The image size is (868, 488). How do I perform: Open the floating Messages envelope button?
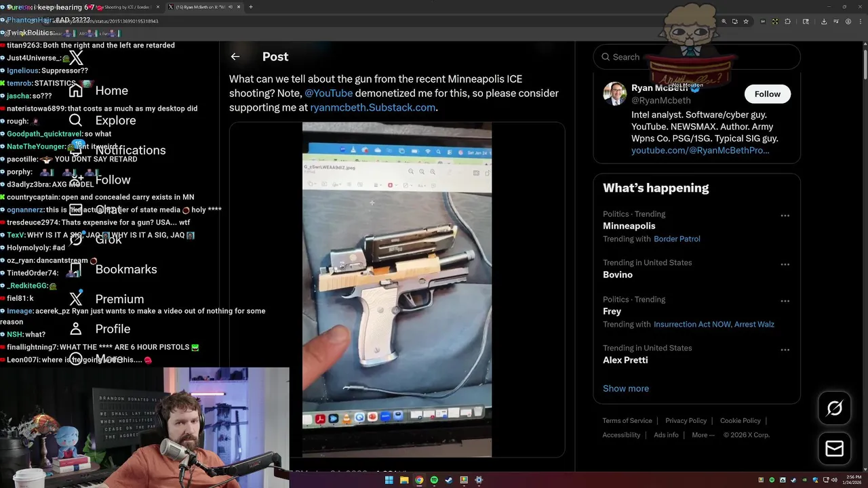coord(835,449)
